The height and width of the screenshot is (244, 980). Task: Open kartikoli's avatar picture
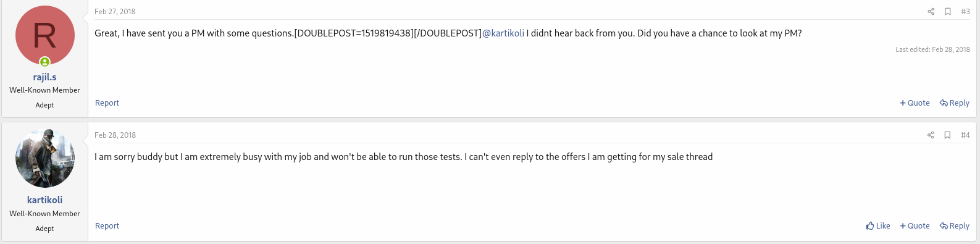pos(45,159)
